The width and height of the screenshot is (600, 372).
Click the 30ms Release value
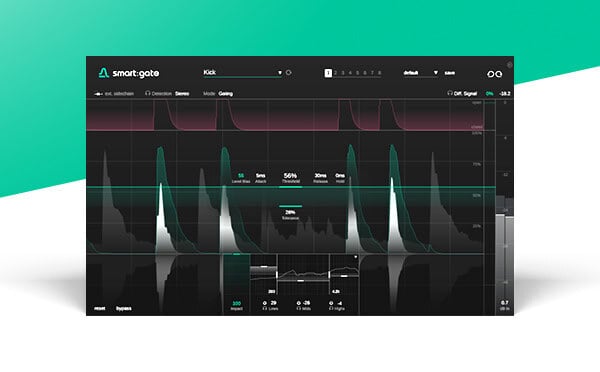coord(320,176)
